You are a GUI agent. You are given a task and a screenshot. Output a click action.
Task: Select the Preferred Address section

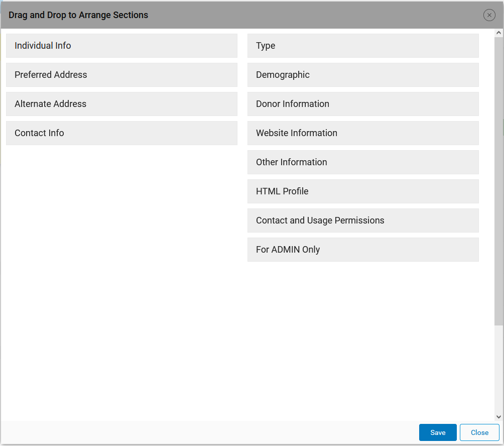(121, 75)
